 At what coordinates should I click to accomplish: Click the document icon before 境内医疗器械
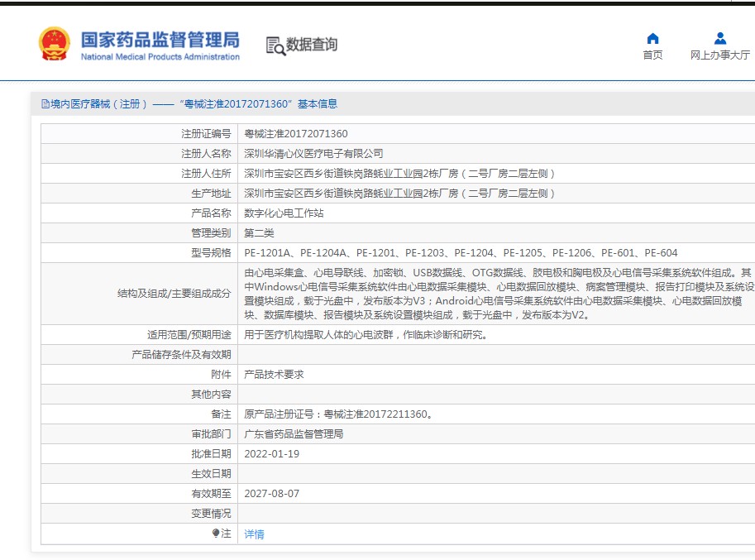tap(45, 104)
